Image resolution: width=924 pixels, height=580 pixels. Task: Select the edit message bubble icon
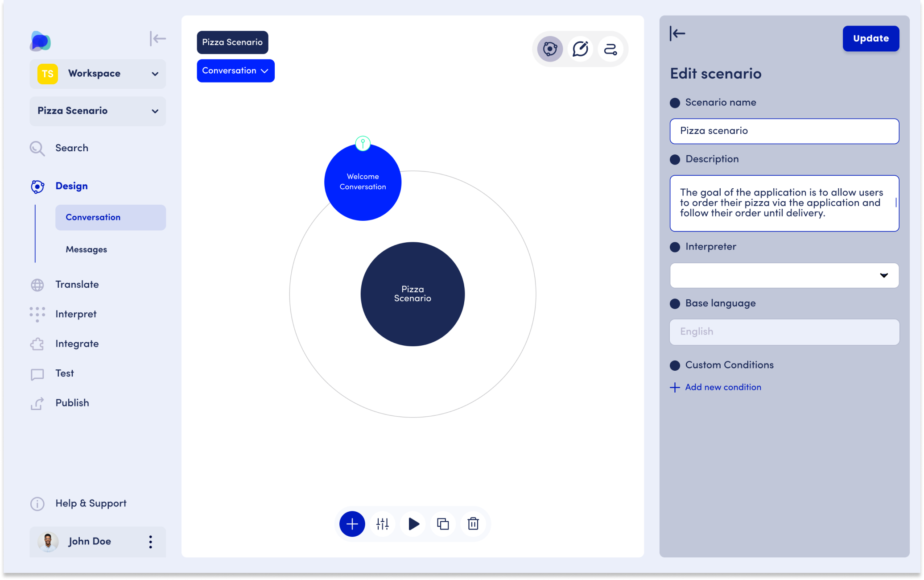(580, 49)
